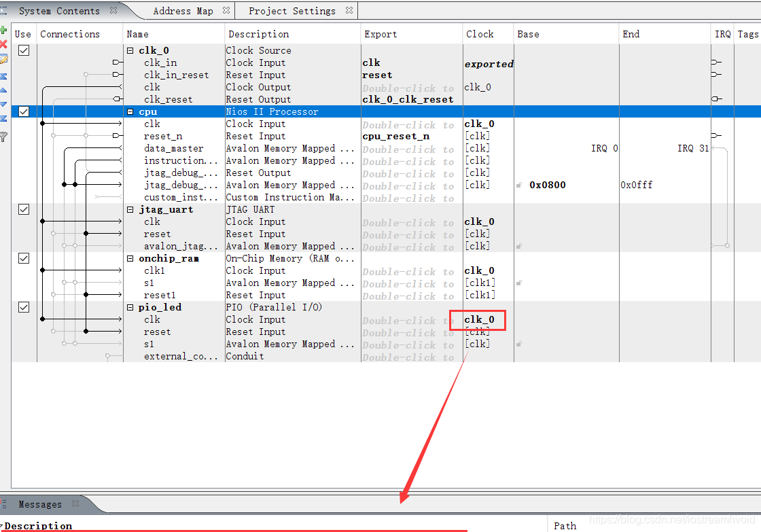The width and height of the screenshot is (761, 532).
Task: Close the Address Map tab
Action: (x=226, y=10)
